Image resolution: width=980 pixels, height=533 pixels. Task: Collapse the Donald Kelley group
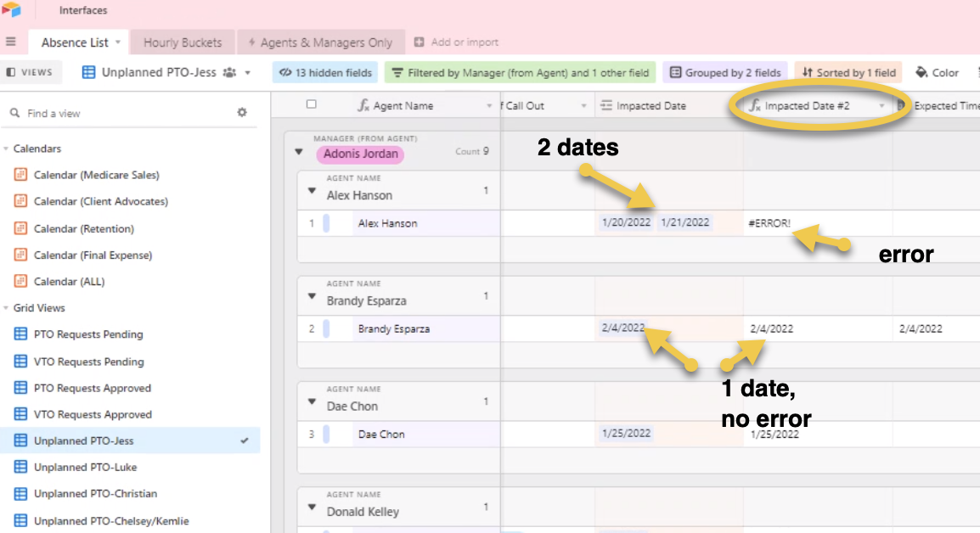pos(312,508)
